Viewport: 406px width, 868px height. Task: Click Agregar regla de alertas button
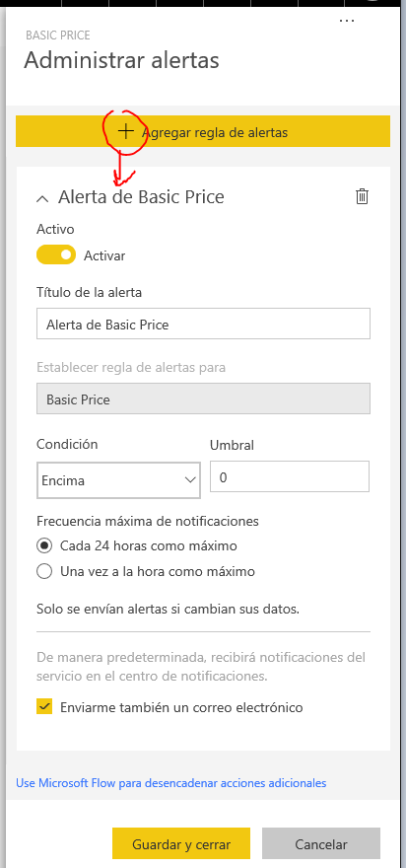pos(203,131)
